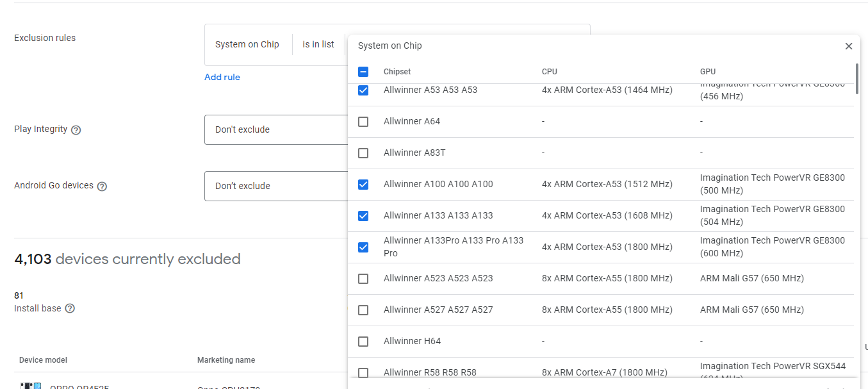Click the Add rule link

[x=222, y=77]
